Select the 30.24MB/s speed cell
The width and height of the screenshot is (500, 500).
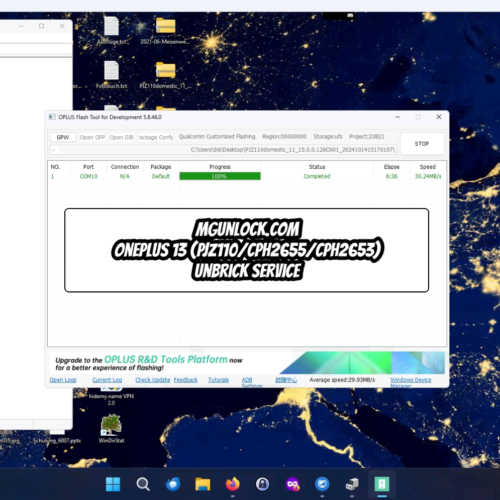[428, 176]
